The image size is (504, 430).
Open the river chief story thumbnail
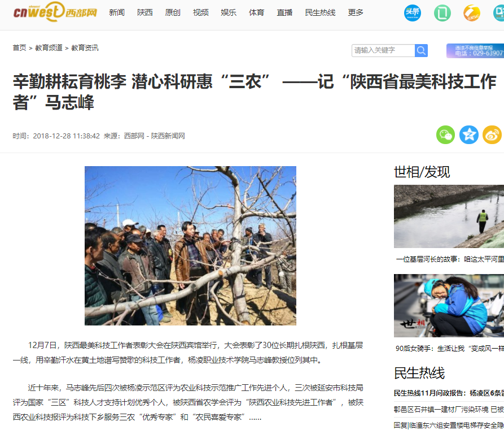coord(449,216)
